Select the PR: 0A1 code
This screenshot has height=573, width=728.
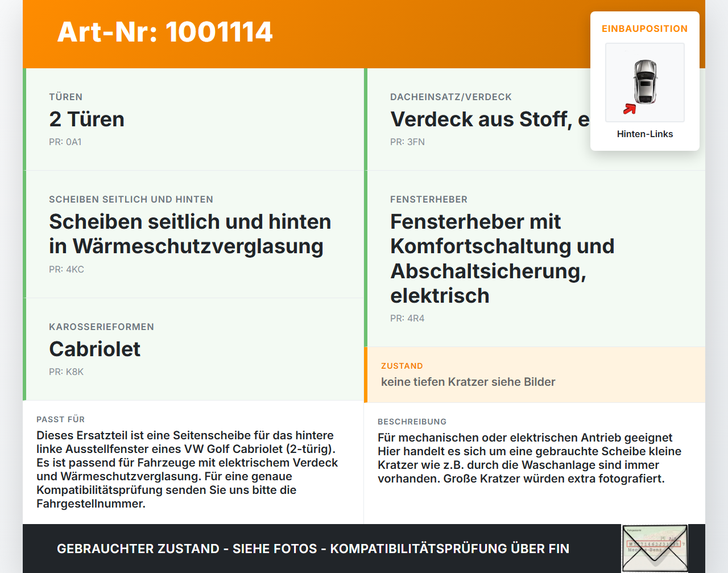pos(65,142)
